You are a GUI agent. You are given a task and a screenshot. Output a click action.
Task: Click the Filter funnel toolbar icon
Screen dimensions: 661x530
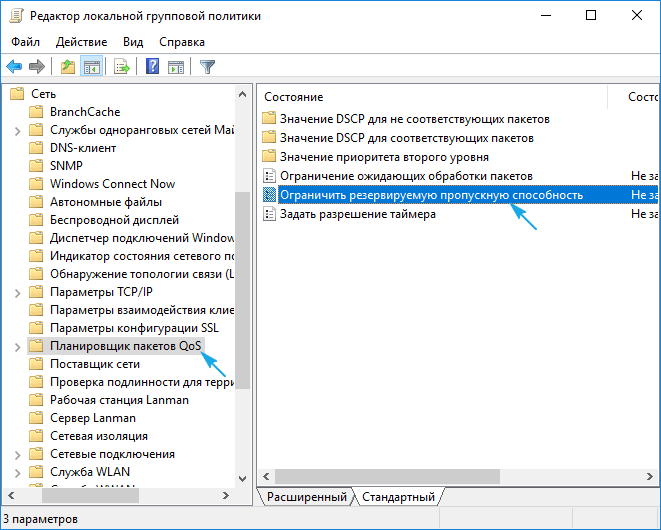coord(207,67)
